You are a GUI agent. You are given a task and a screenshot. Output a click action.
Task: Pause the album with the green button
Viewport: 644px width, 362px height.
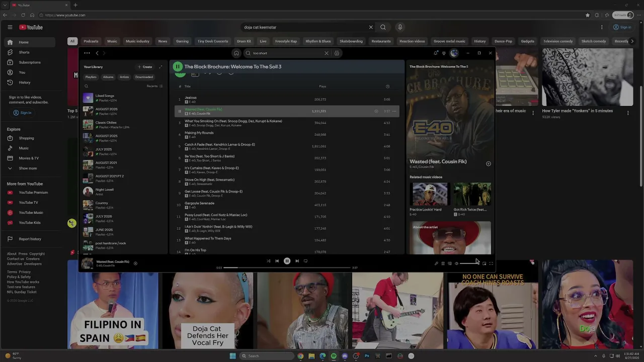point(178,66)
